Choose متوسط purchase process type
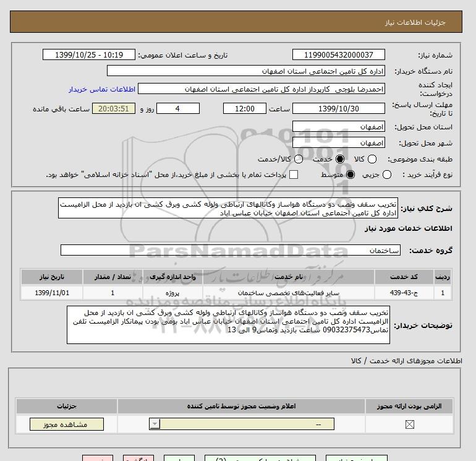 351,174
